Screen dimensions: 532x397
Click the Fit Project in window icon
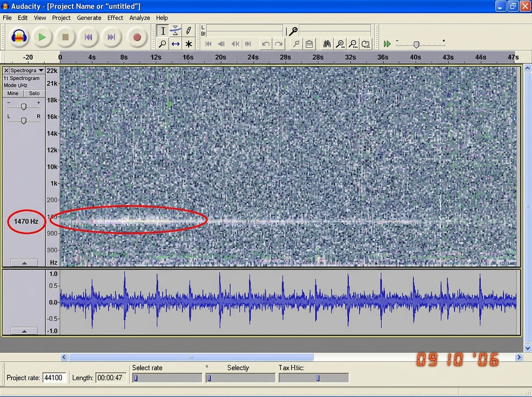pos(366,43)
